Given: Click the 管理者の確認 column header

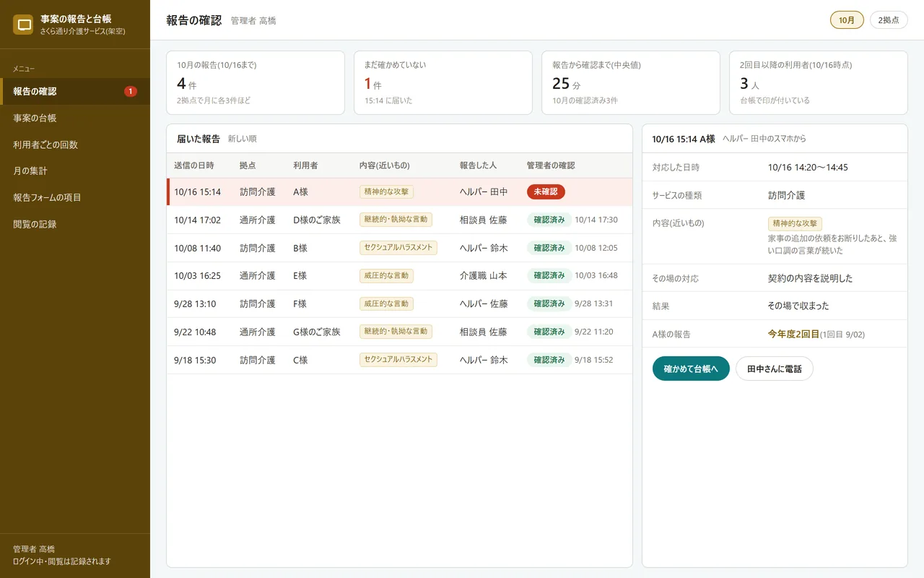Looking at the screenshot, I should pyautogui.click(x=551, y=165).
